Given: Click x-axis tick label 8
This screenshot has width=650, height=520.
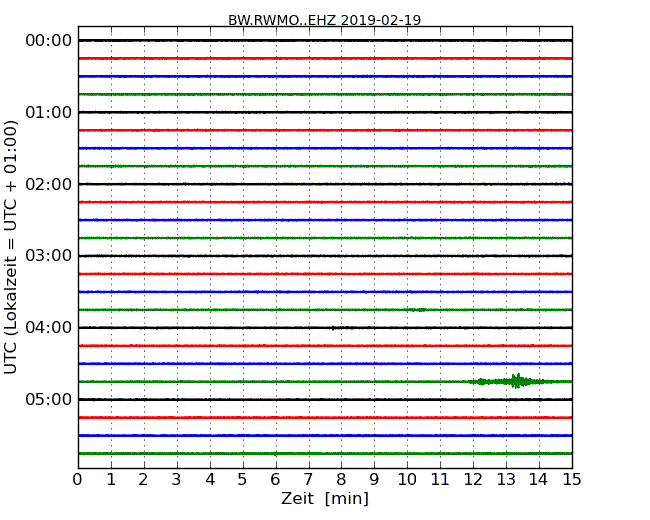Looking at the screenshot, I should (x=341, y=479).
